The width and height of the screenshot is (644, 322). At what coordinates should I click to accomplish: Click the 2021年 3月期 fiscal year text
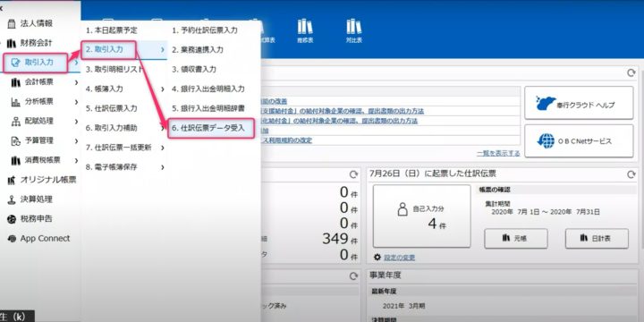click(x=403, y=306)
